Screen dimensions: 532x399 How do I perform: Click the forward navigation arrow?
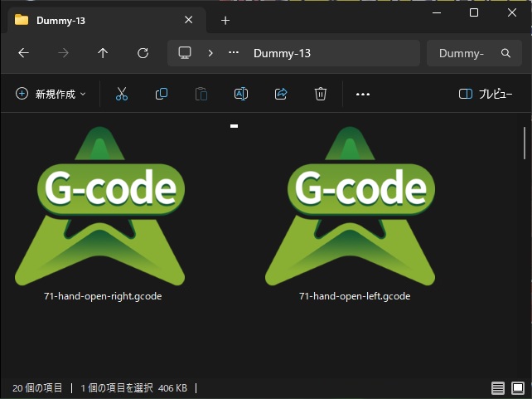63,53
